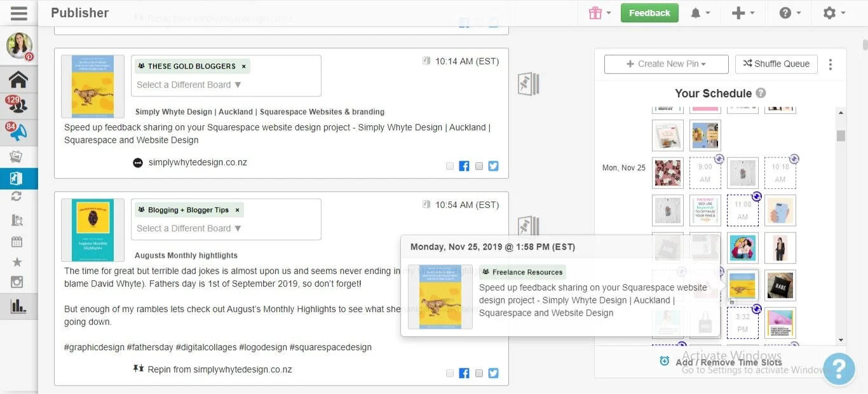Tick Facebook checkbox on simplywhytedesign pin
868x394 pixels.
tap(450, 166)
